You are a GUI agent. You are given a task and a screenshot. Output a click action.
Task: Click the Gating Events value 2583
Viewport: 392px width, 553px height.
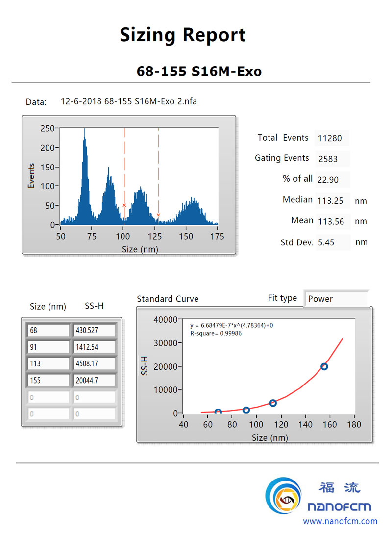point(331,159)
